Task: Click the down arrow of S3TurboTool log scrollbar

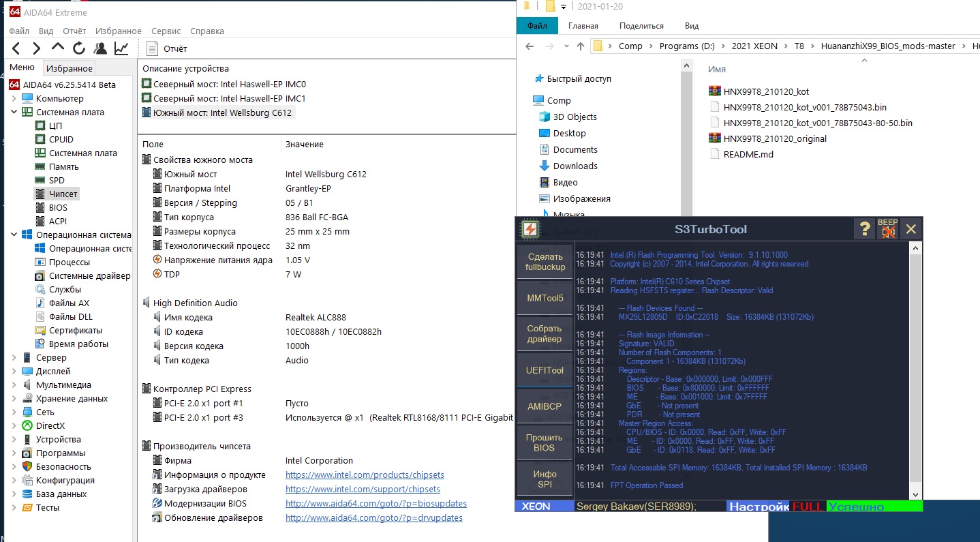Action: 916,494
